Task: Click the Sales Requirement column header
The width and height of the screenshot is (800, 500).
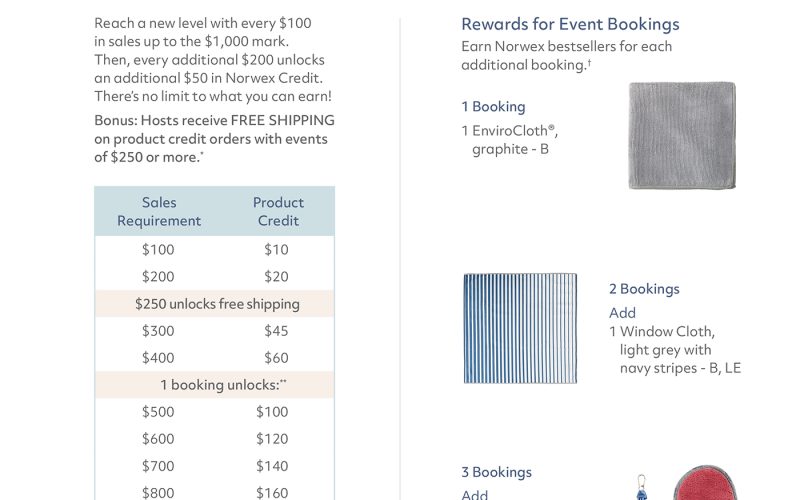Action: tap(159, 211)
